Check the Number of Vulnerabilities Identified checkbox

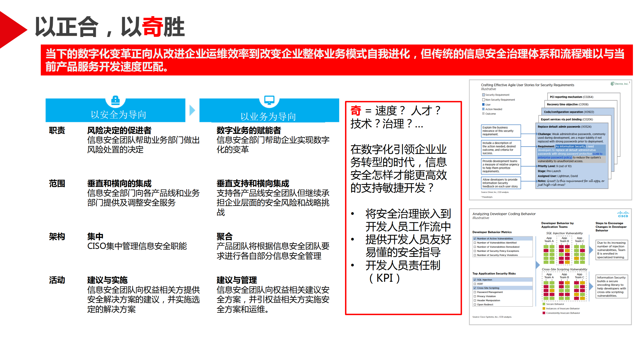pyautogui.click(x=475, y=243)
